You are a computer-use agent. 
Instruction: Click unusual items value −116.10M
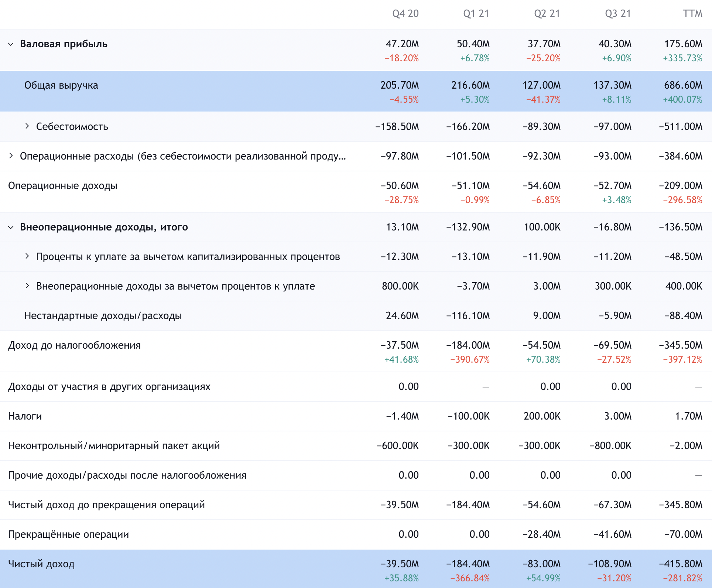[x=468, y=316]
